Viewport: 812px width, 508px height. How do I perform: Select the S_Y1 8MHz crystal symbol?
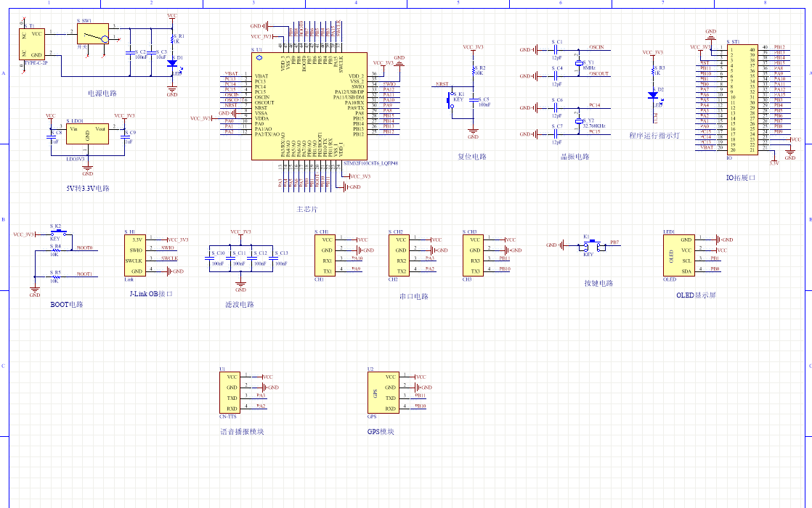click(579, 64)
